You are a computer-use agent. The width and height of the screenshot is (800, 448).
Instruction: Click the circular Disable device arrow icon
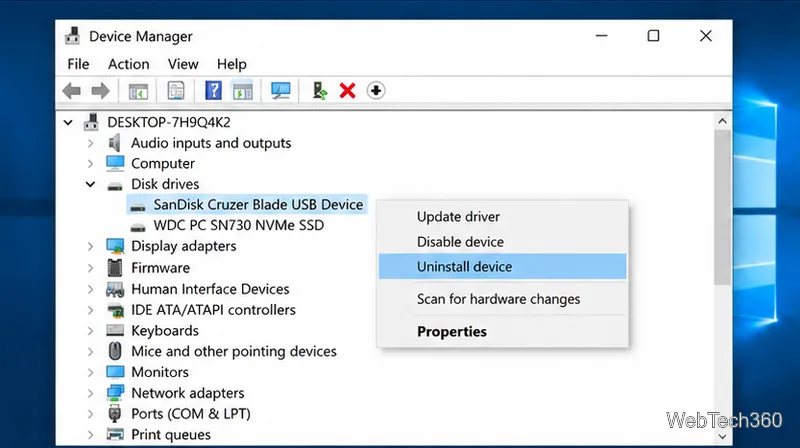coord(376,91)
